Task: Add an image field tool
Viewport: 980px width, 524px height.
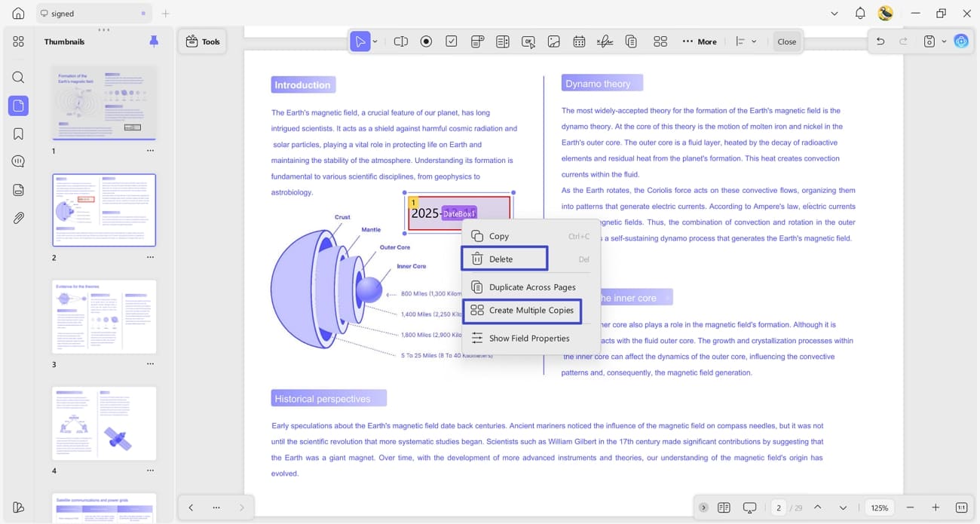Action: (553, 41)
